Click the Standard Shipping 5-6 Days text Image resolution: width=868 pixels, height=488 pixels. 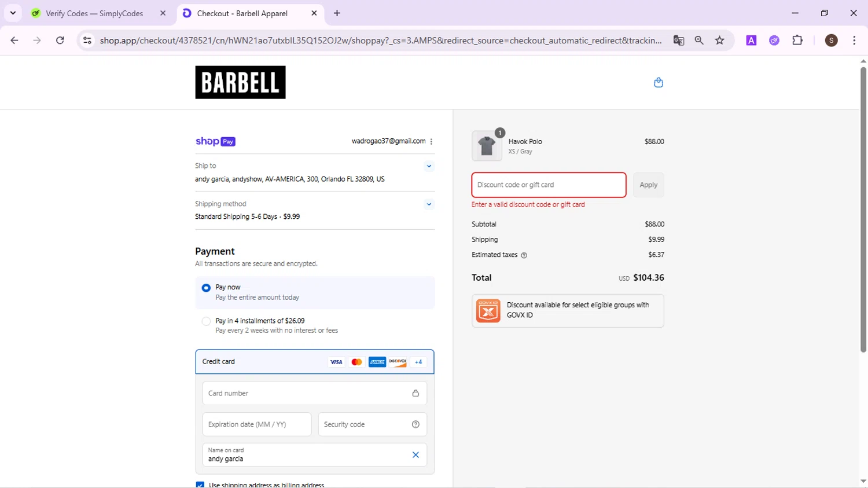(x=247, y=217)
